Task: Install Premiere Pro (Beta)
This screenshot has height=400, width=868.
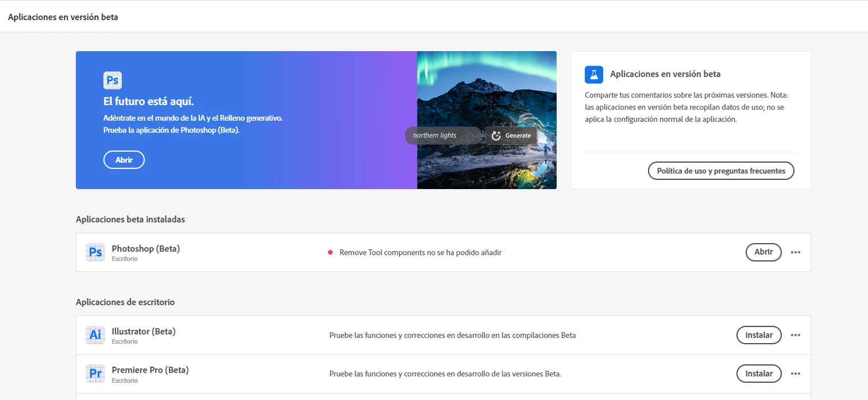Action: click(x=759, y=374)
